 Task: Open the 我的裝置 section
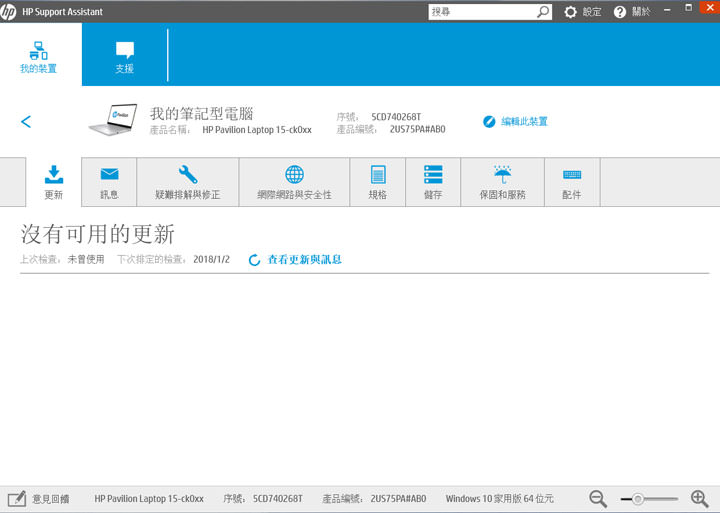point(39,57)
